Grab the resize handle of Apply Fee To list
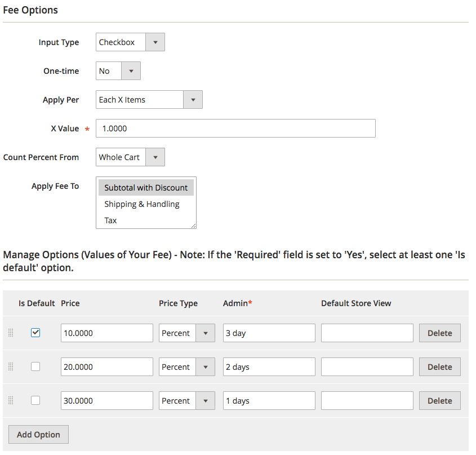This screenshot has width=476, height=455. 193,226
